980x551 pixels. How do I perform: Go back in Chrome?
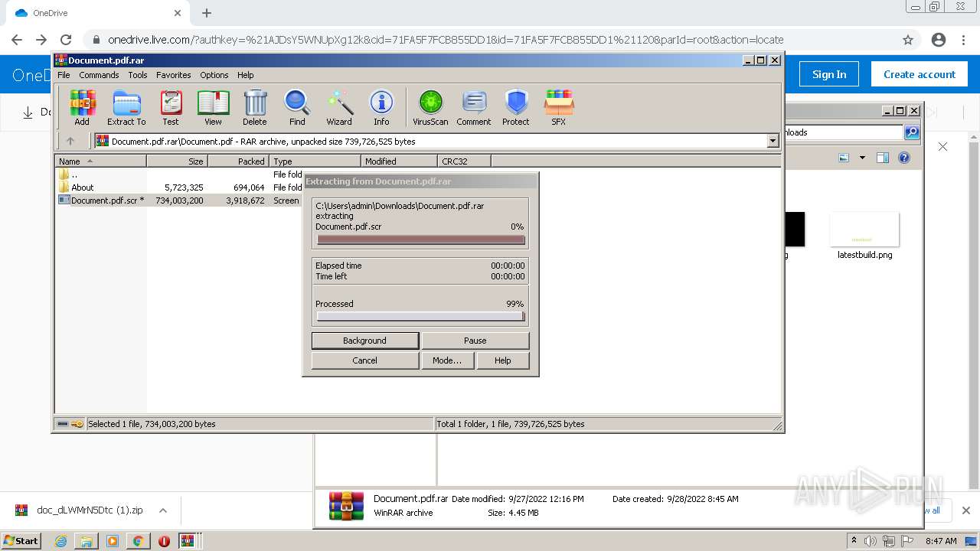pos(17,40)
